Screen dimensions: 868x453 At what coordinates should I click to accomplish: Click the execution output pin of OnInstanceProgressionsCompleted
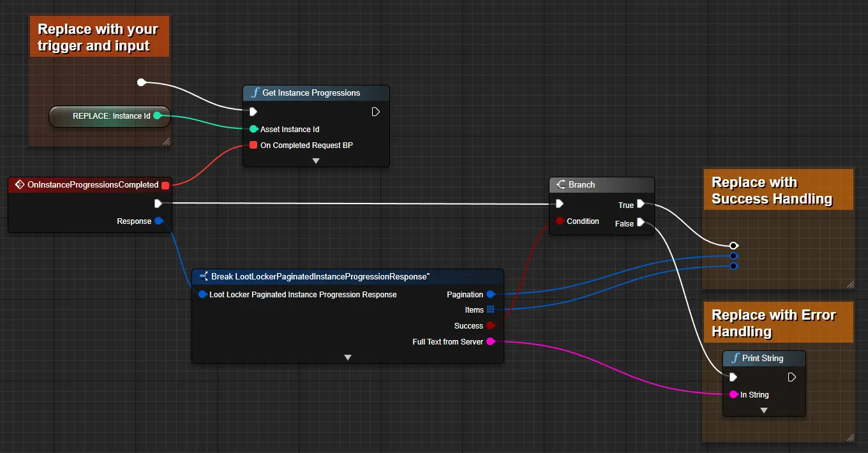click(x=158, y=204)
